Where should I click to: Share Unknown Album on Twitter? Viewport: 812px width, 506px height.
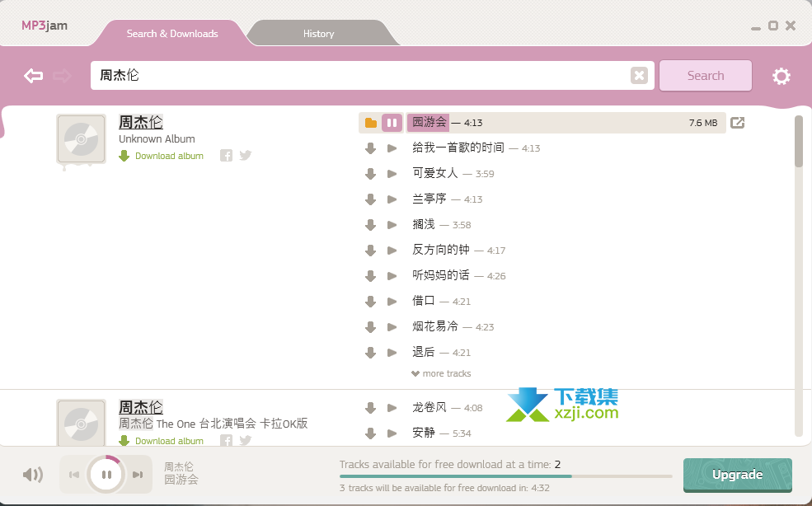[246, 156]
